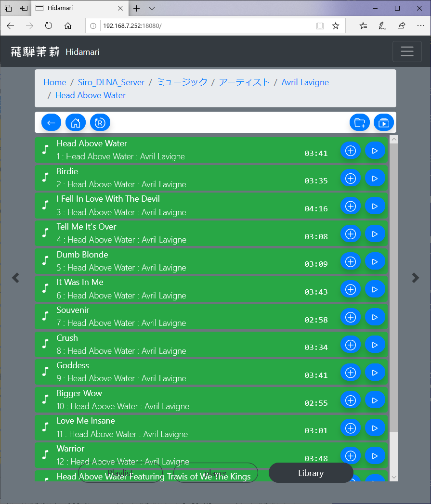Click the scrollbar down arrow
The width and height of the screenshot is (431, 504).
pyautogui.click(x=394, y=478)
